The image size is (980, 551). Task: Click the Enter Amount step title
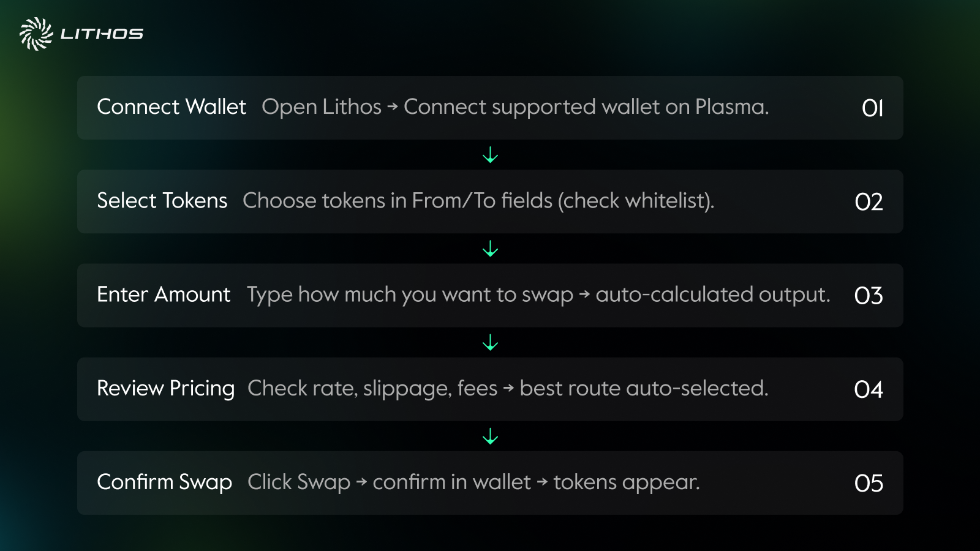[164, 294]
